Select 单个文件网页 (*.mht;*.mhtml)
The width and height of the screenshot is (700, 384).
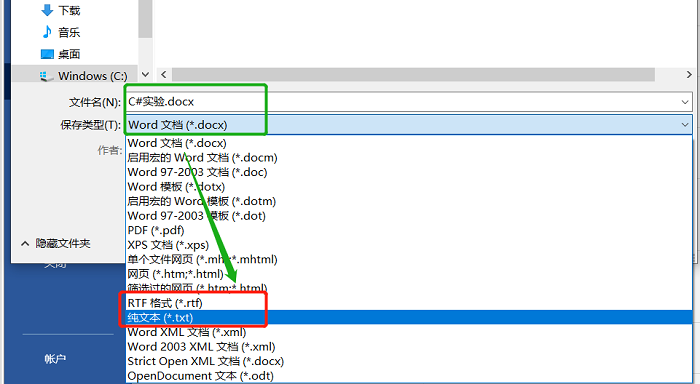click(409, 259)
